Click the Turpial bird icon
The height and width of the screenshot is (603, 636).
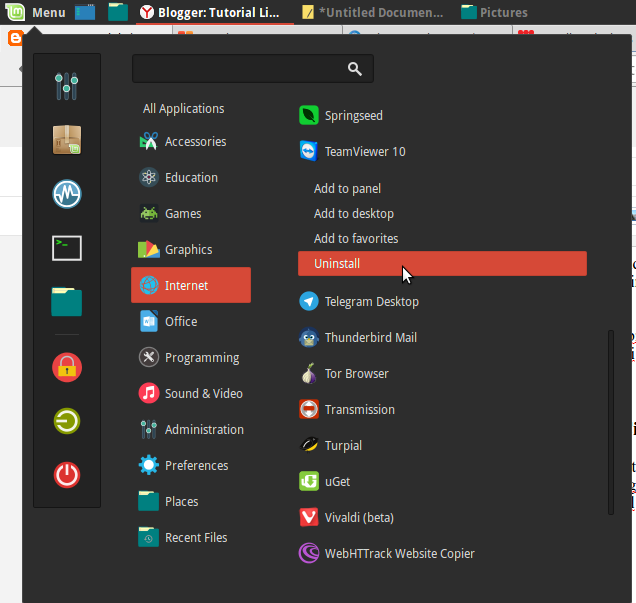pos(309,445)
